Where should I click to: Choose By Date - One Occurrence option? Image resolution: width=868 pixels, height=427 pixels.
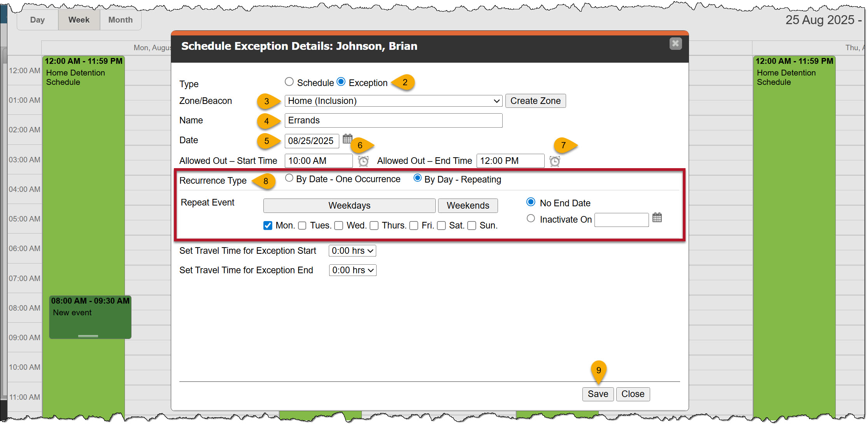[289, 178]
